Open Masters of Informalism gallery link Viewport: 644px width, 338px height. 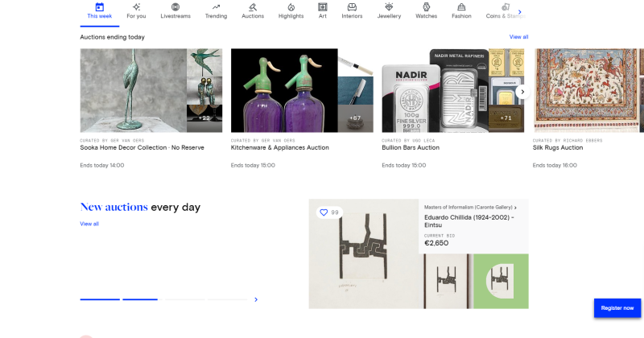pos(470,208)
